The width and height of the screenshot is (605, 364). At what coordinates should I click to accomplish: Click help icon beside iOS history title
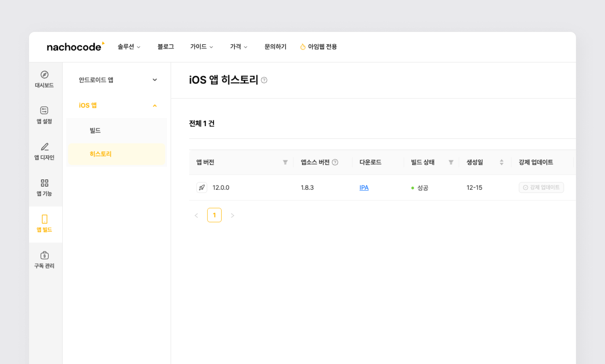click(264, 80)
